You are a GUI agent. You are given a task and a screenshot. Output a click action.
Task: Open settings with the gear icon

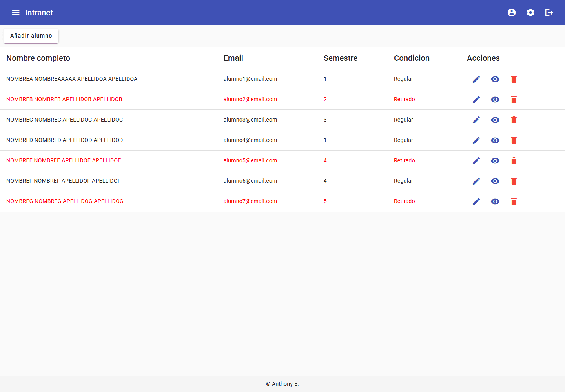point(530,13)
